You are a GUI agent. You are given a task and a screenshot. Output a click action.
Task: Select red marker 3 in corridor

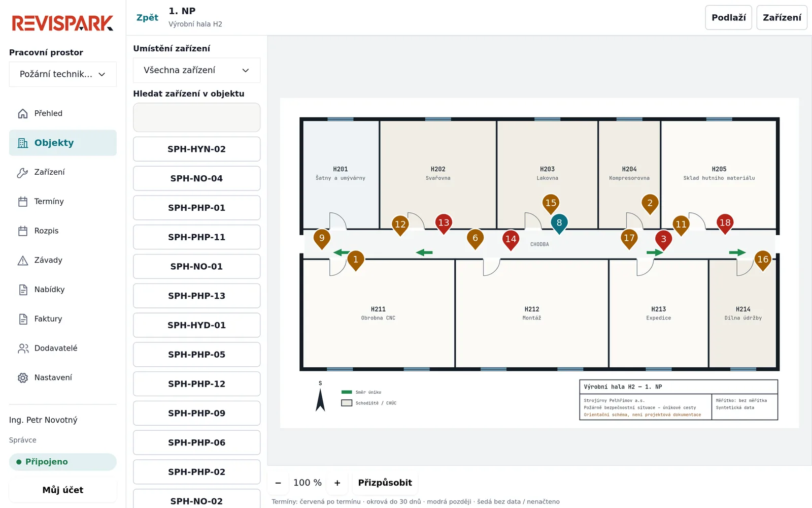663,240
